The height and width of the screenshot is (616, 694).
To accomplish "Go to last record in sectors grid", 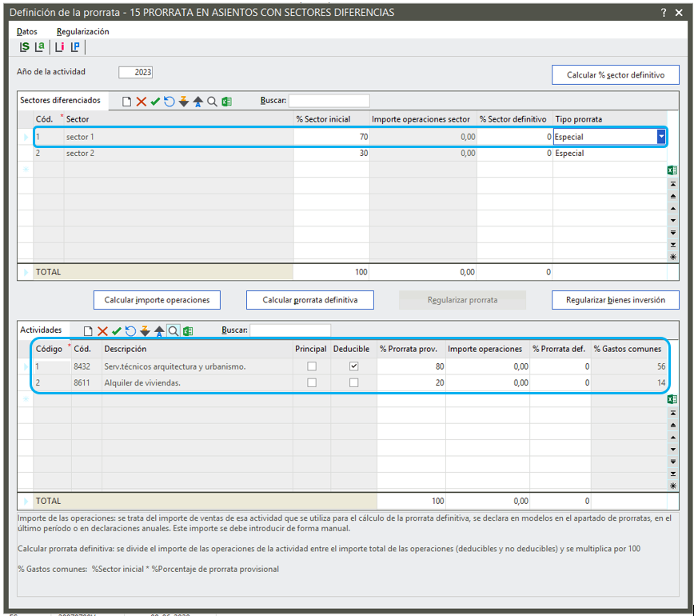I will [x=672, y=245].
